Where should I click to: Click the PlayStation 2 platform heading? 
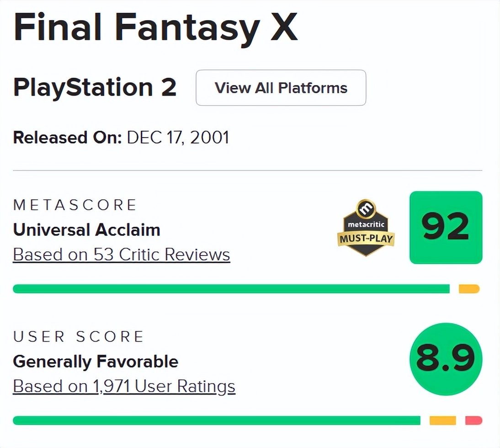point(95,87)
